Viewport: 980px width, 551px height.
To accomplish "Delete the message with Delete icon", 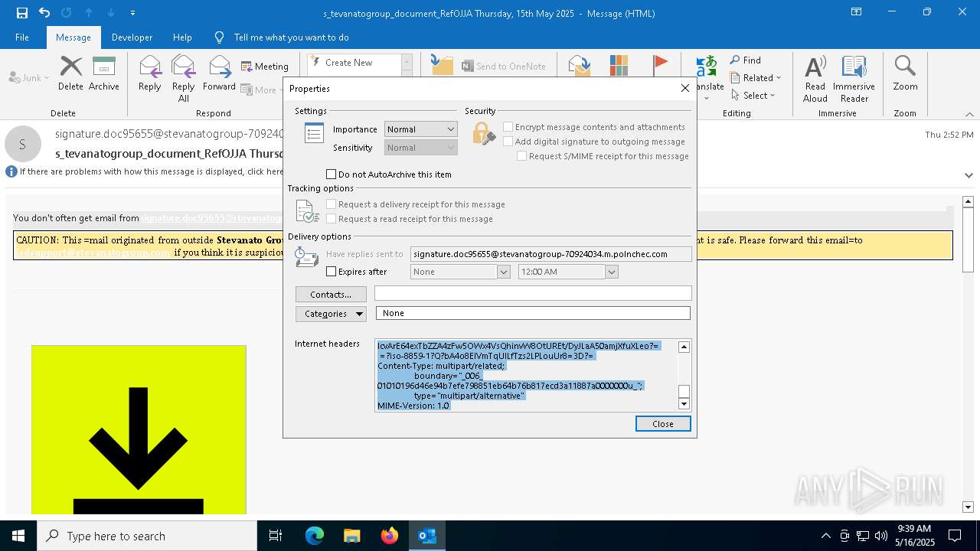I will (70, 73).
